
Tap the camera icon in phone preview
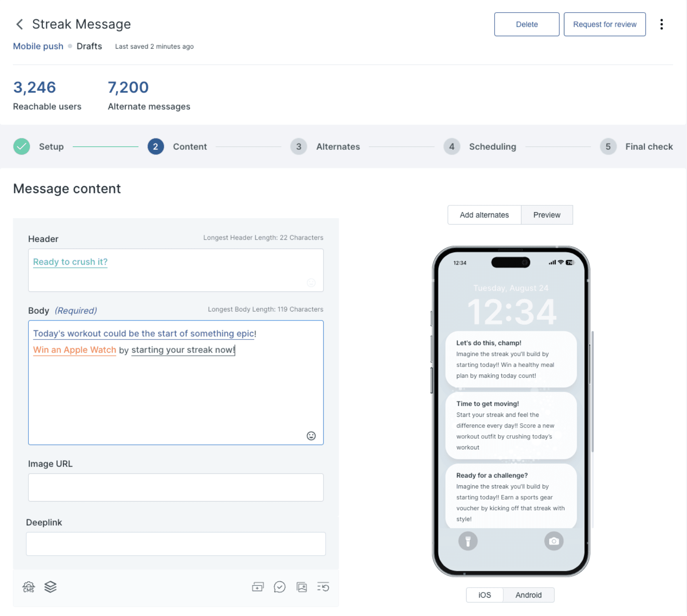click(554, 541)
